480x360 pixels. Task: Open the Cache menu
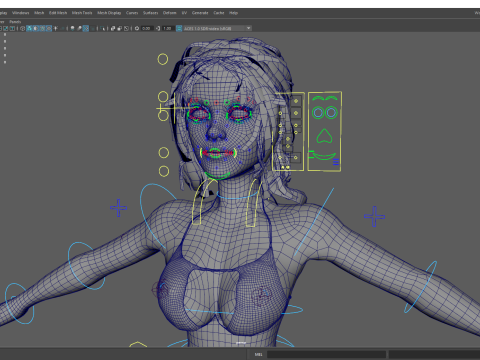219,13
